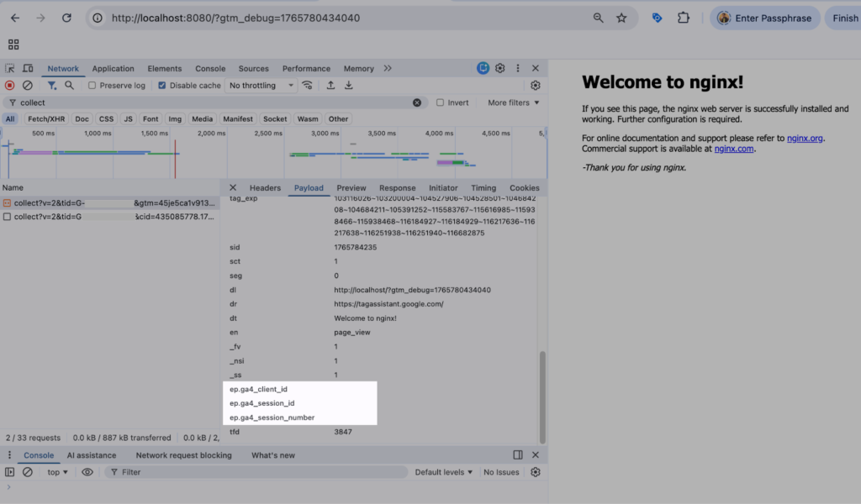Stop recording network log
This screenshot has height=504, width=861.
(x=10, y=86)
